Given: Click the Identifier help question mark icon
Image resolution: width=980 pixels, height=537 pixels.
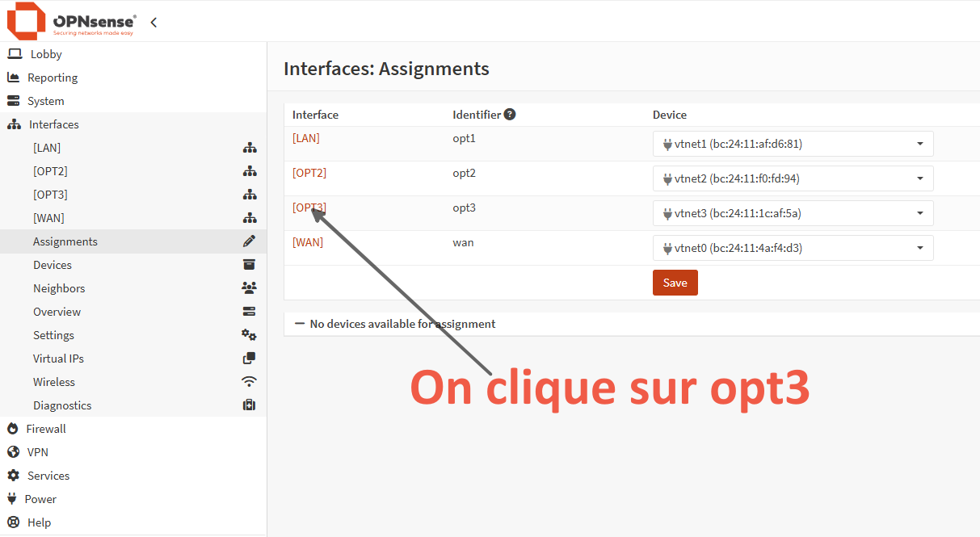Looking at the screenshot, I should [510, 115].
